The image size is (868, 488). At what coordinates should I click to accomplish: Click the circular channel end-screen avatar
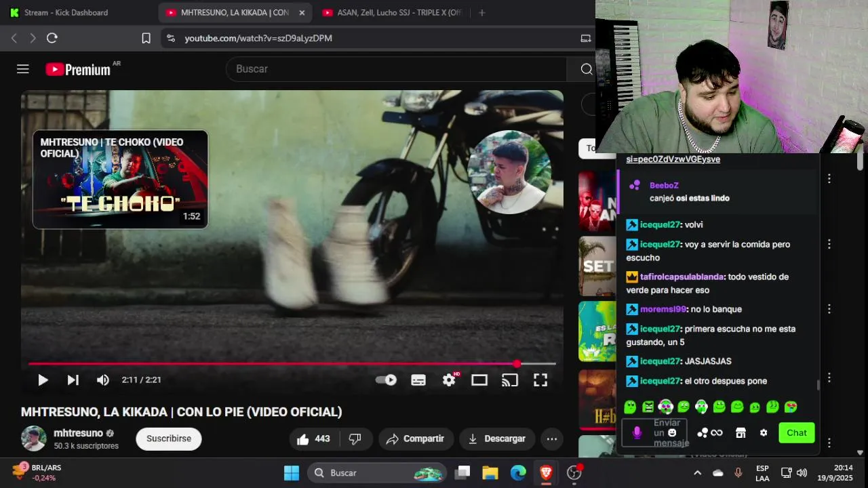click(509, 172)
